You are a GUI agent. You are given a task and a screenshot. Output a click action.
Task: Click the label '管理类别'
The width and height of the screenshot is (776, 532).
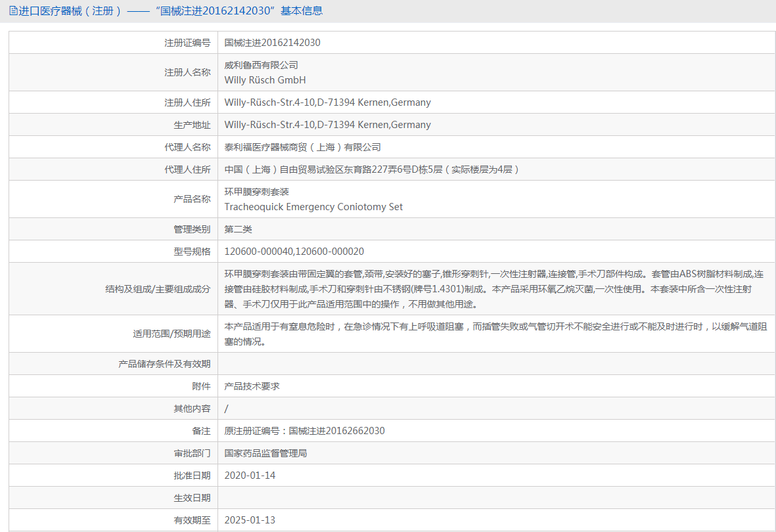pyautogui.click(x=192, y=229)
